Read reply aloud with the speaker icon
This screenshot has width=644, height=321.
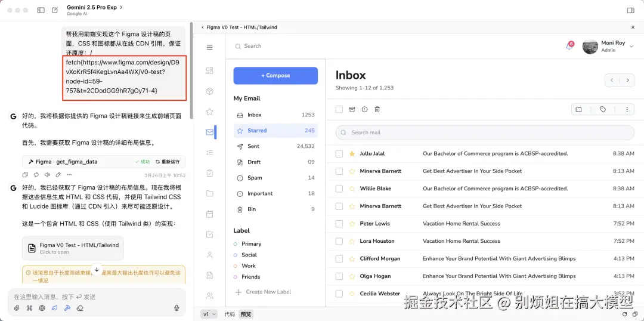click(x=47, y=175)
